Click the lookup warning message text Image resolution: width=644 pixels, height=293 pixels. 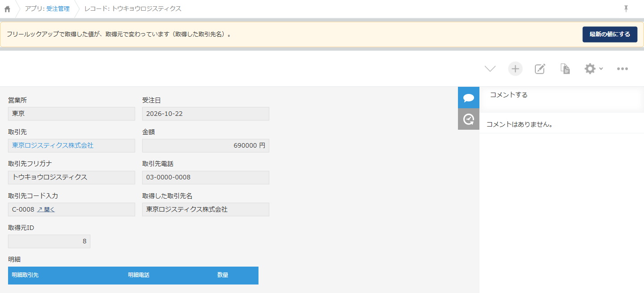[x=120, y=34]
